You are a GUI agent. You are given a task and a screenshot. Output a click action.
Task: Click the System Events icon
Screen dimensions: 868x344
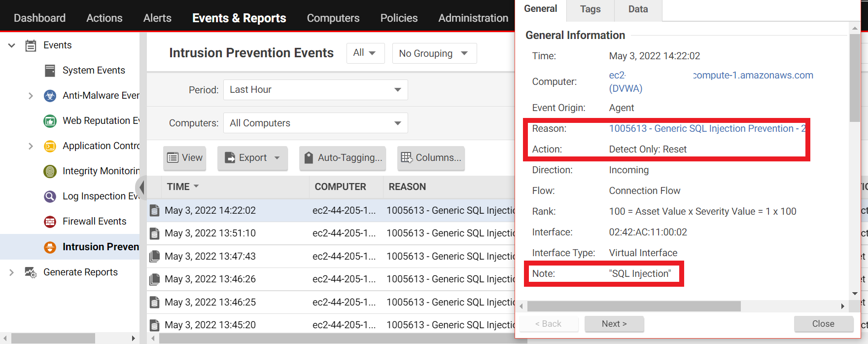pos(50,71)
